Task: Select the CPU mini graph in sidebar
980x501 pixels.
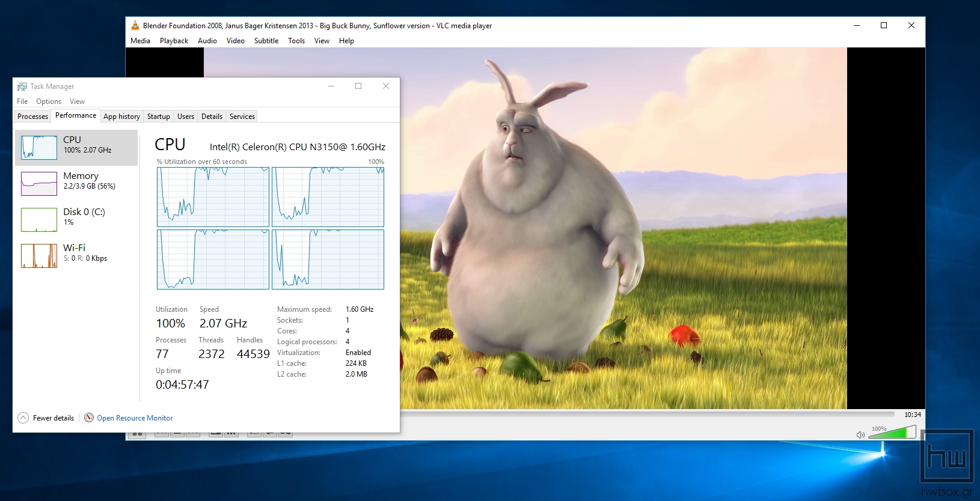Action: tap(39, 147)
